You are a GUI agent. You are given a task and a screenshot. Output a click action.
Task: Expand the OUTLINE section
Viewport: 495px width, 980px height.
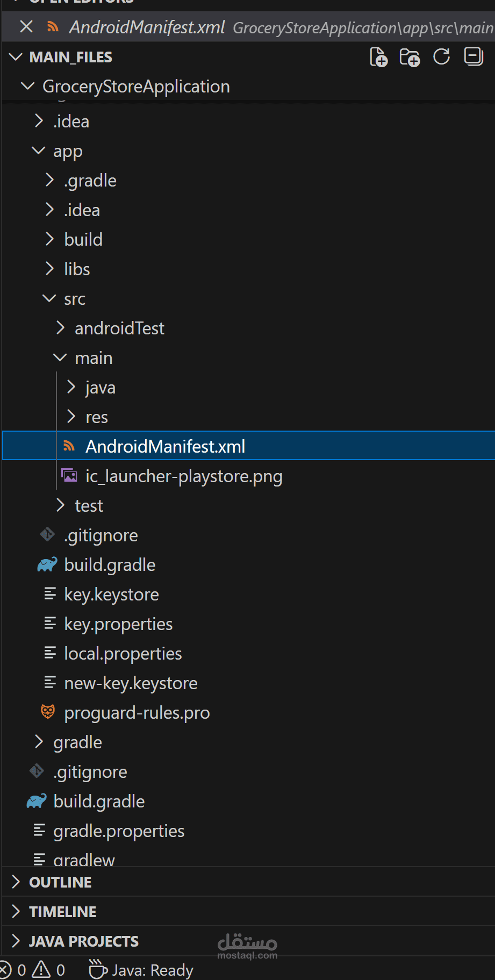click(x=60, y=882)
